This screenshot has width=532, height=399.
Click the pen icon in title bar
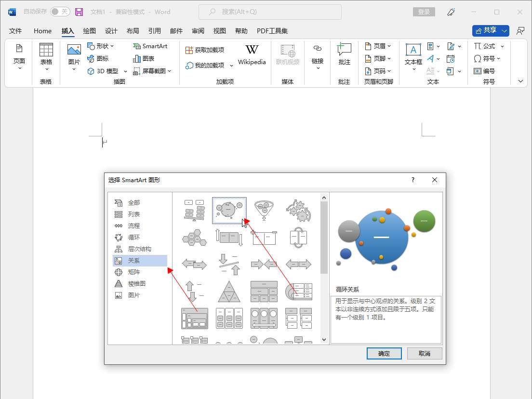point(451,12)
